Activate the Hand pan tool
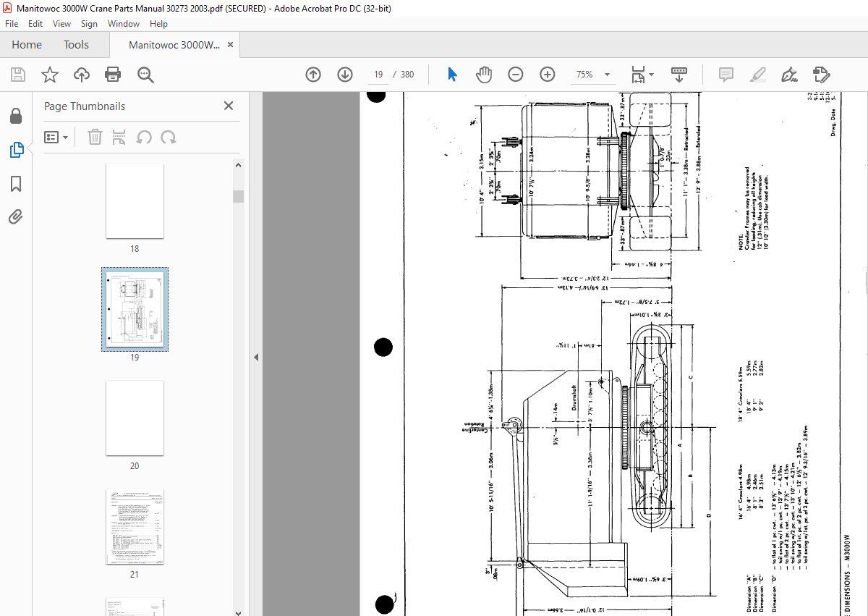This screenshot has height=616, width=868. click(484, 75)
